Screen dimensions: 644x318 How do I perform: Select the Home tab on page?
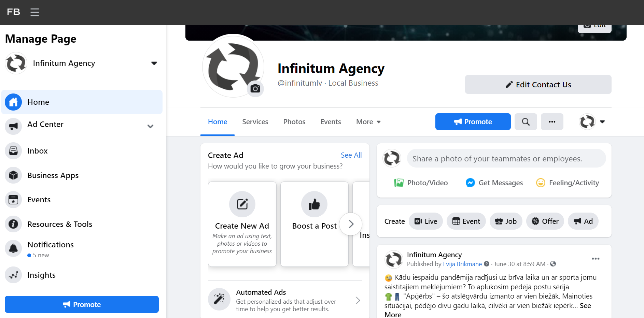218,122
